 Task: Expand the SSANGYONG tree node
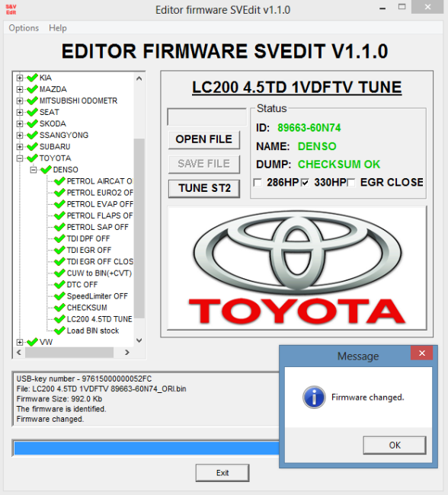[x=20, y=135]
